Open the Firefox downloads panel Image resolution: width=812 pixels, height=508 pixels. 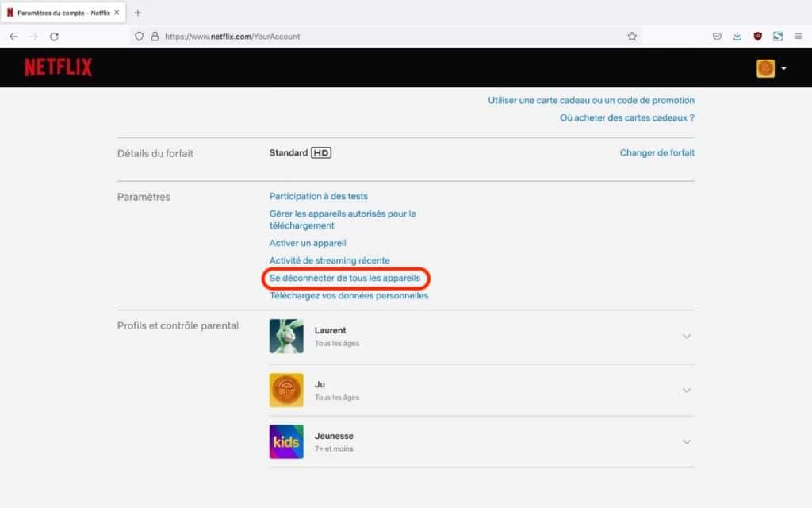point(737,37)
